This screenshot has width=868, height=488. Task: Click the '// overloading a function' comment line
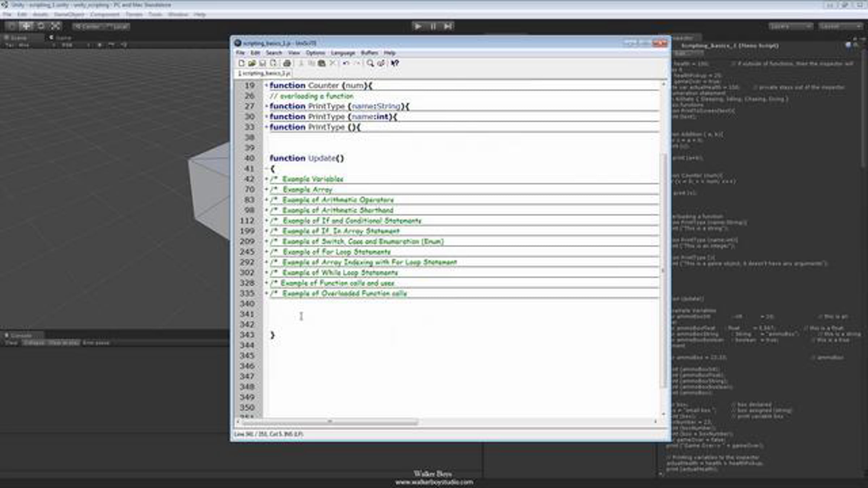[x=311, y=96]
